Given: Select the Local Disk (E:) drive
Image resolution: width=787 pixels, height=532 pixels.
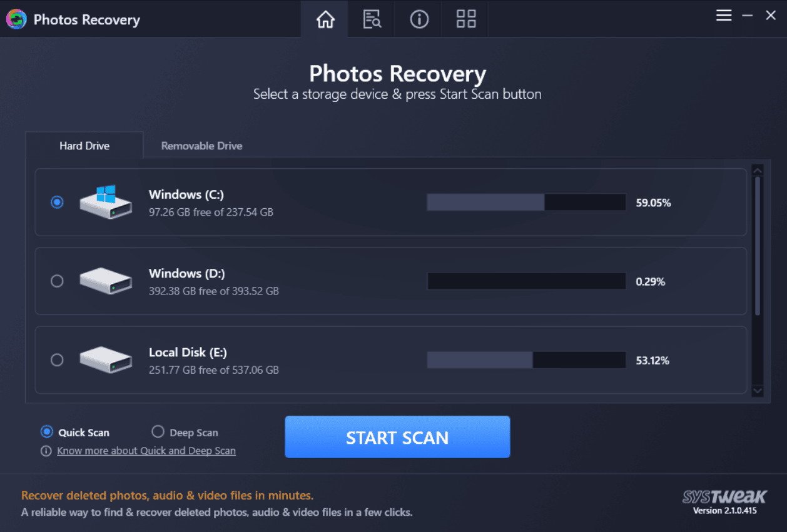Looking at the screenshot, I should [x=57, y=360].
